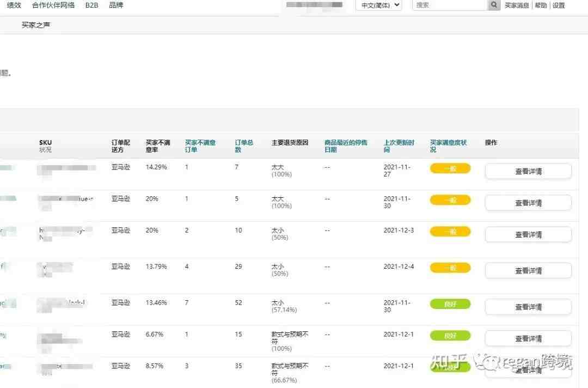Viewport: 588px width, 388px height.
Task: Sort by 买家不满意订单 column header
Action: [200, 146]
